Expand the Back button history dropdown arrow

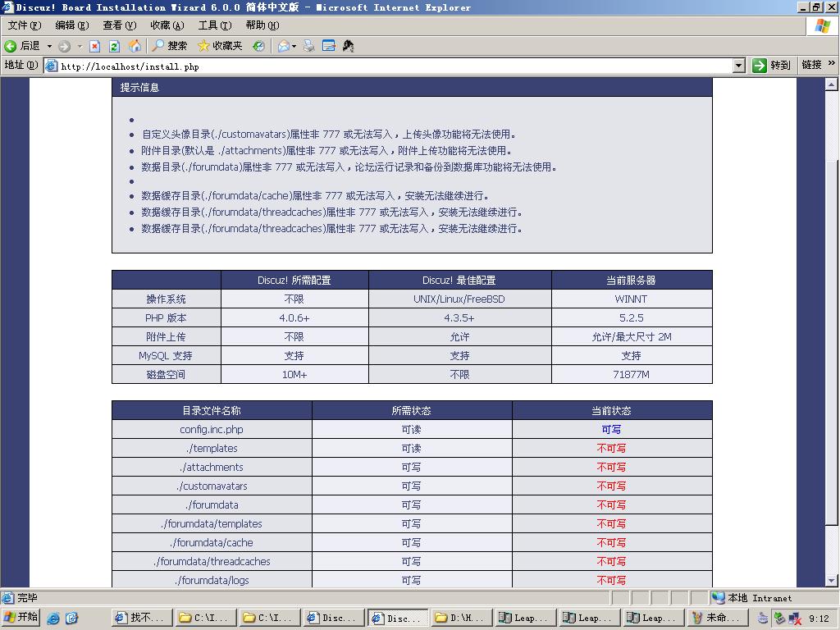[49, 47]
